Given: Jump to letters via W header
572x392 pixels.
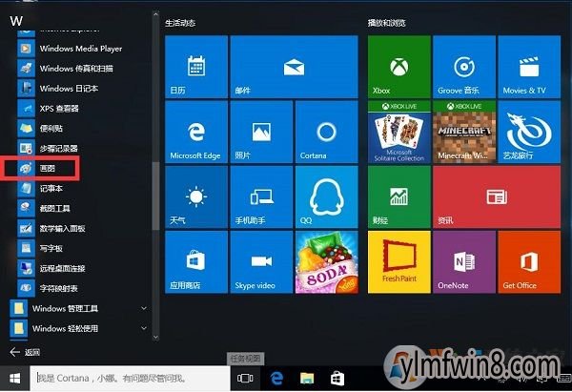Looking at the screenshot, I should (16, 21).
